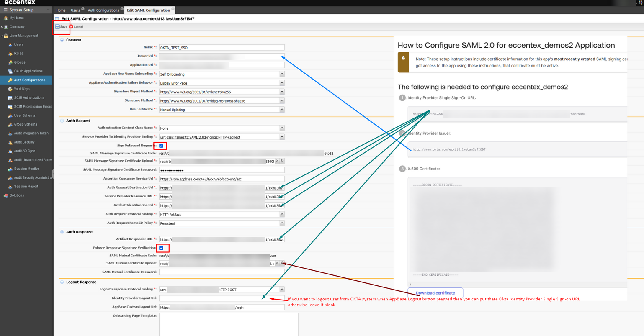The image size is (644, 336).
Task: Open Vault Keys sidebar item
Action: tap(22, 89)
